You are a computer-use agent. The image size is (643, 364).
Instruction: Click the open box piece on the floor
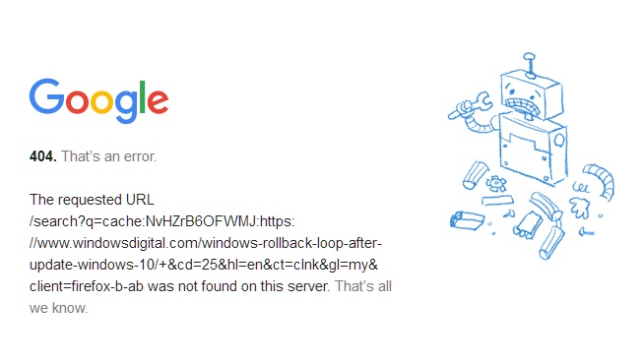467,221
